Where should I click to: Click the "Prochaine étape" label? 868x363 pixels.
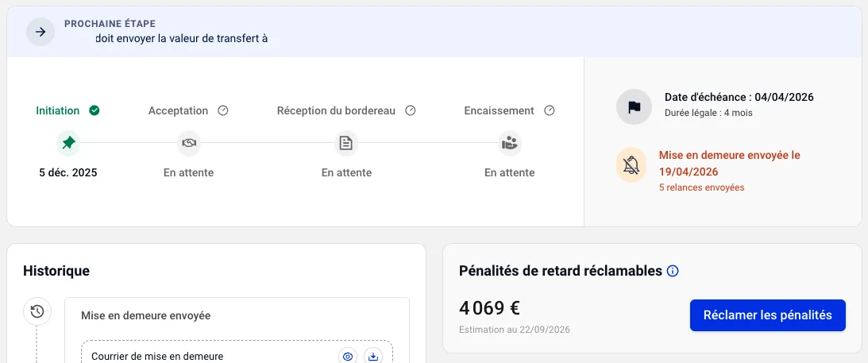point(110,24)
